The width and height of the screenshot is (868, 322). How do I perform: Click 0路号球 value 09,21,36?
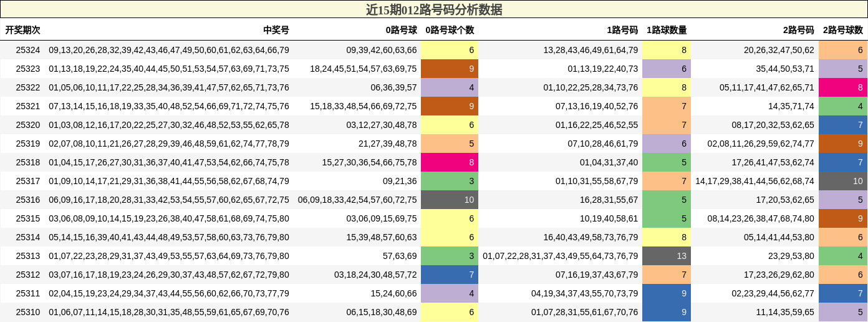click(400, 181)
